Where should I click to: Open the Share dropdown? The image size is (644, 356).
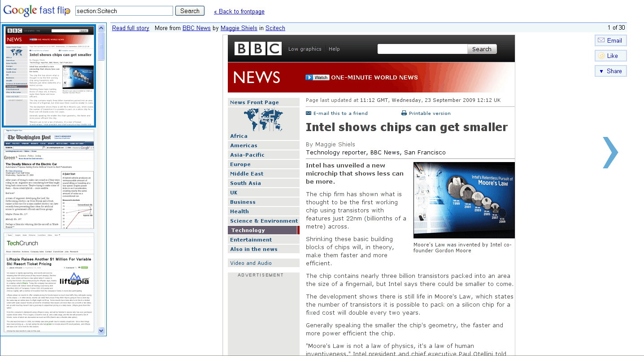(x=610, y=71)
